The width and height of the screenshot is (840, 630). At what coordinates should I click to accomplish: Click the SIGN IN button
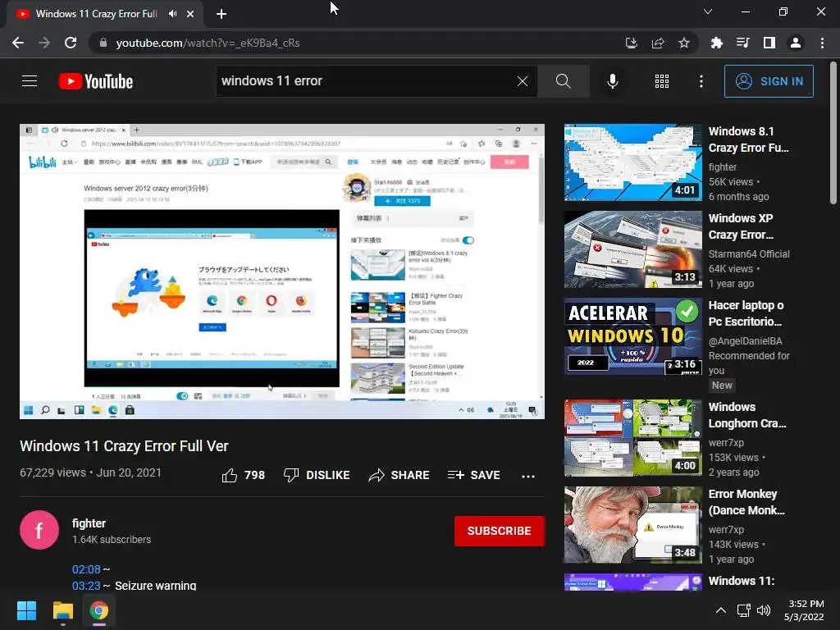click(769, 81)
